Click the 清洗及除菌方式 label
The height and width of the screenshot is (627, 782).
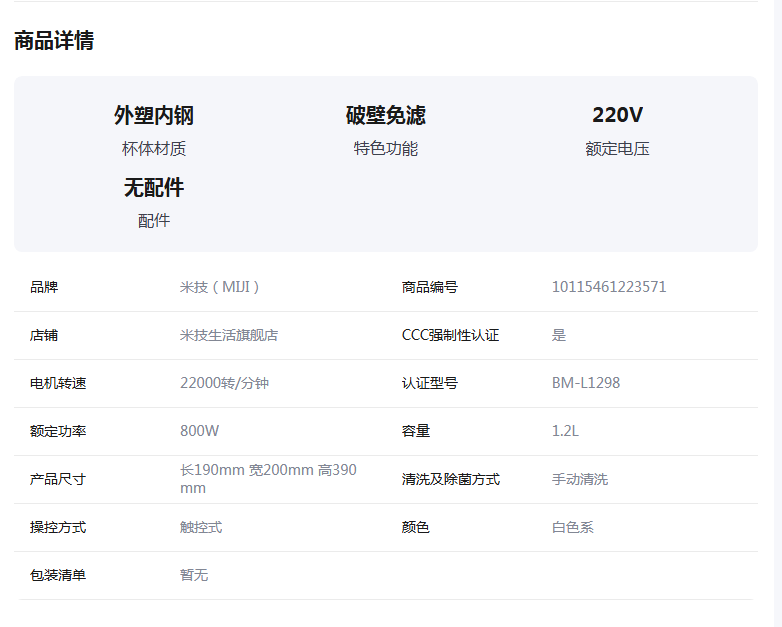[x=450, y=479]
